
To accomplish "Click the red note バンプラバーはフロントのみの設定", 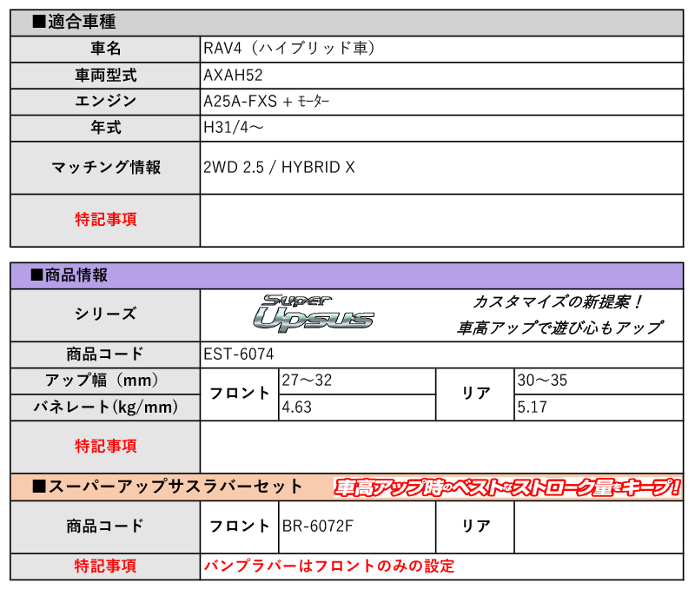I will coord(329,566).
